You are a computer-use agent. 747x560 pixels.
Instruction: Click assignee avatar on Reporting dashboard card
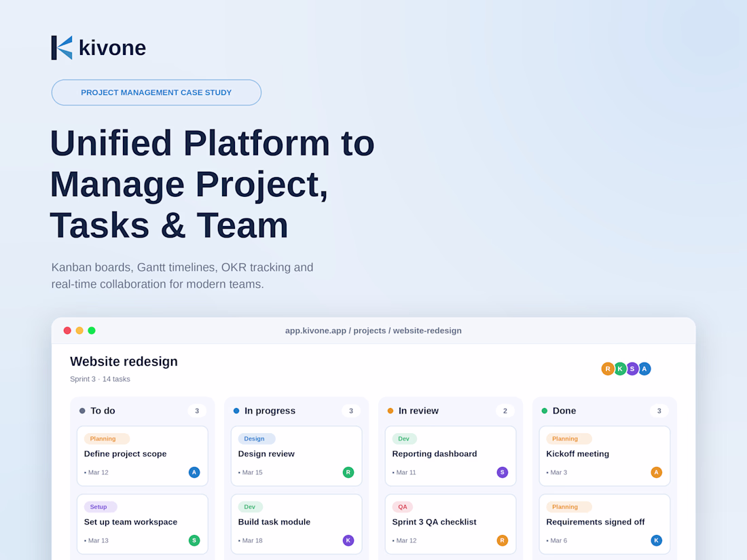coord(502,472)
